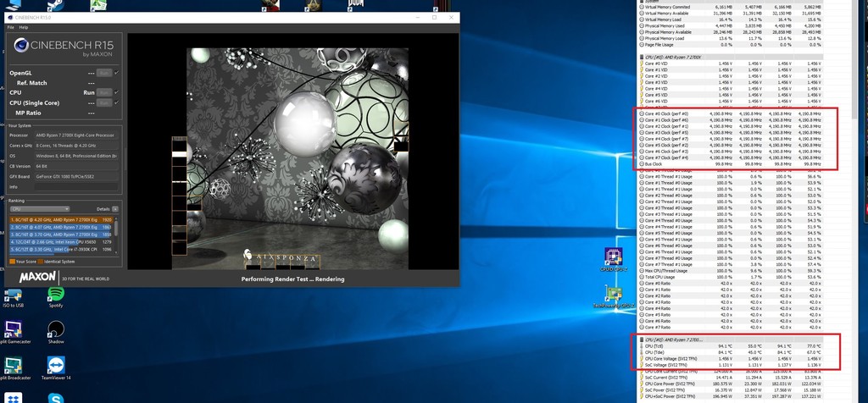Click Run button for CPU (Single Core)
The width and height of the screenshot is (868, 403).
point(104,102)
